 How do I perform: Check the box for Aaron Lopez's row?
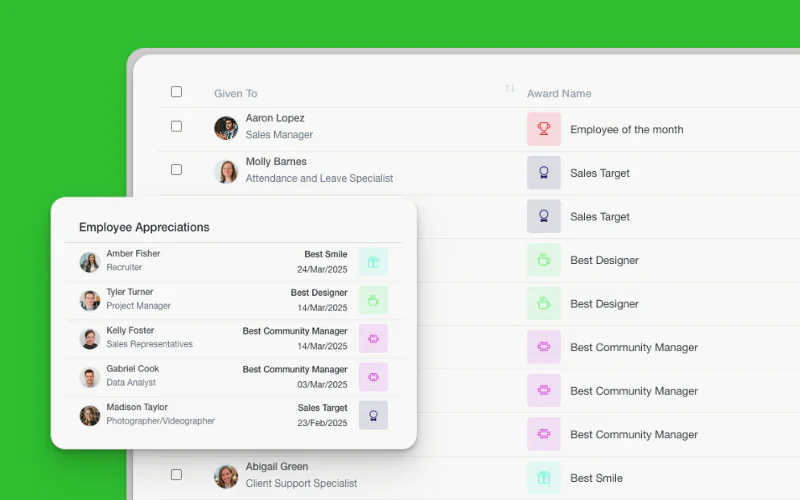[177, 126]
